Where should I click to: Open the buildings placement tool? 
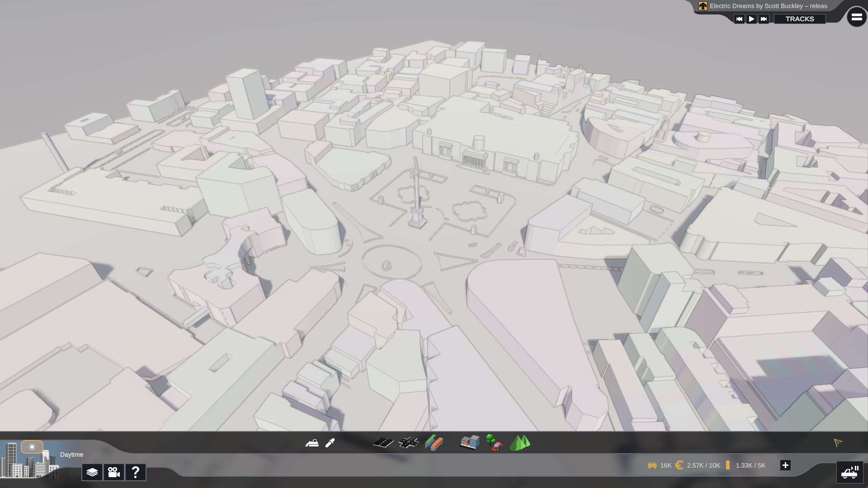[468, 443]
